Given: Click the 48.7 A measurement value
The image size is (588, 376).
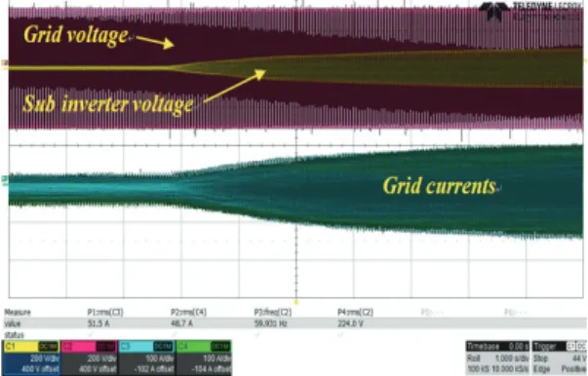Looking at the screenshot, I should pos(182,323).
